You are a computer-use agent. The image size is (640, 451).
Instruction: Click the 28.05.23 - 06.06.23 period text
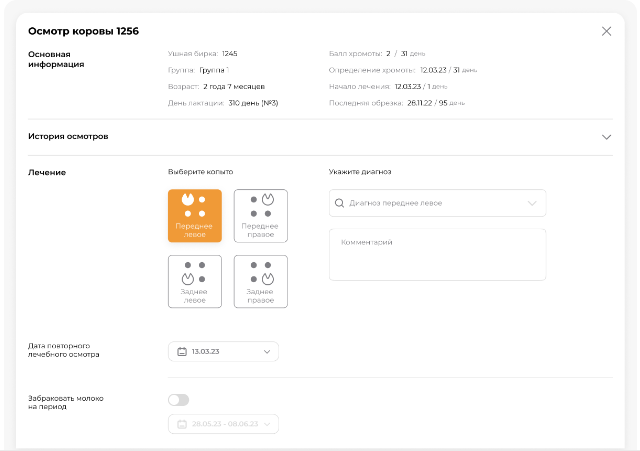pyautogui.click(x=224, y=424)
